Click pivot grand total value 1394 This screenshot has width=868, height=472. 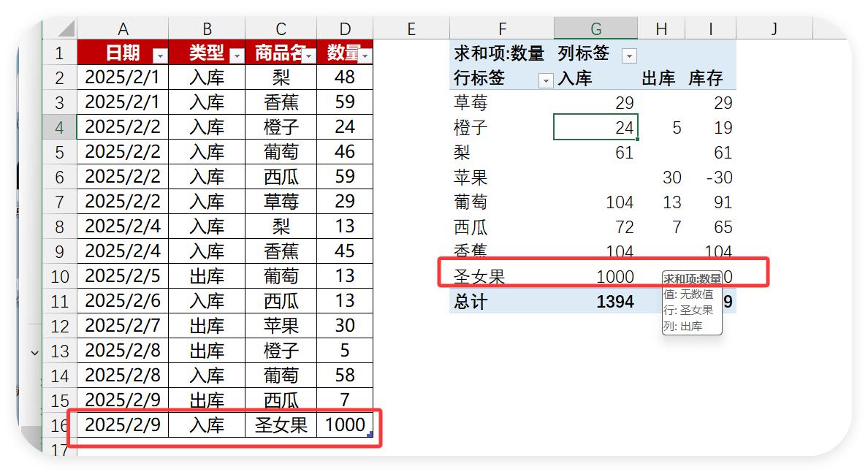[615, 302]
